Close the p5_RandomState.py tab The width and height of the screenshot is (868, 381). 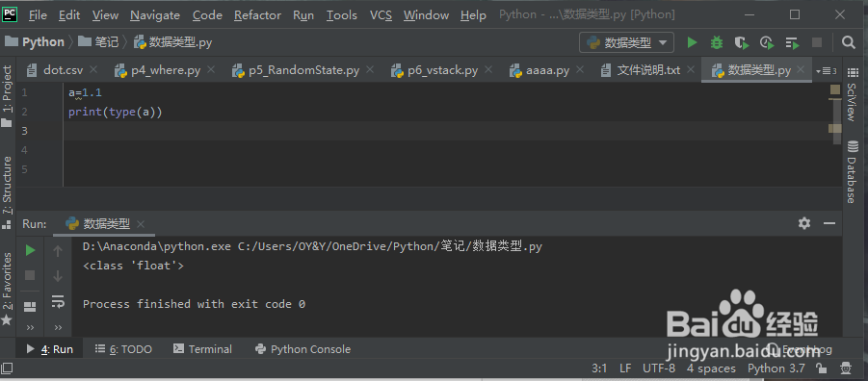370,69
